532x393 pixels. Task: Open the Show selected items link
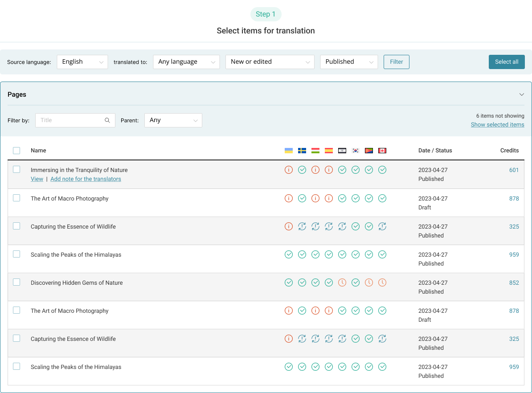pos(497,125)
